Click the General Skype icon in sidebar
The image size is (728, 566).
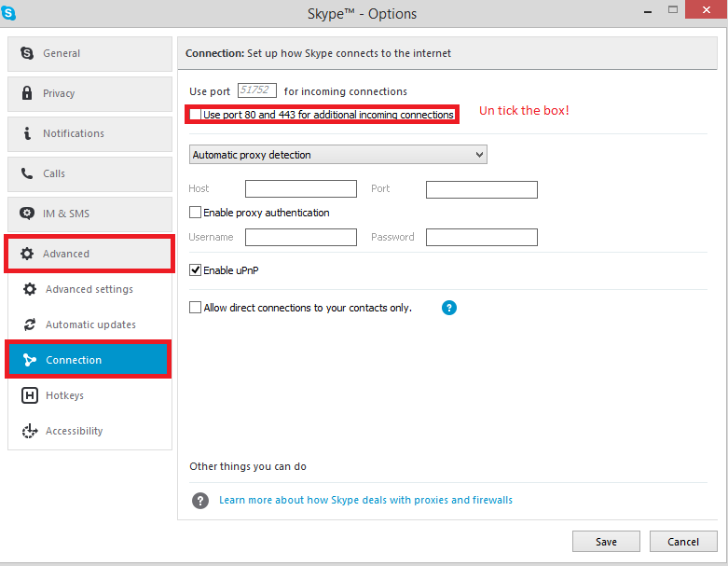tap(27, 53)
